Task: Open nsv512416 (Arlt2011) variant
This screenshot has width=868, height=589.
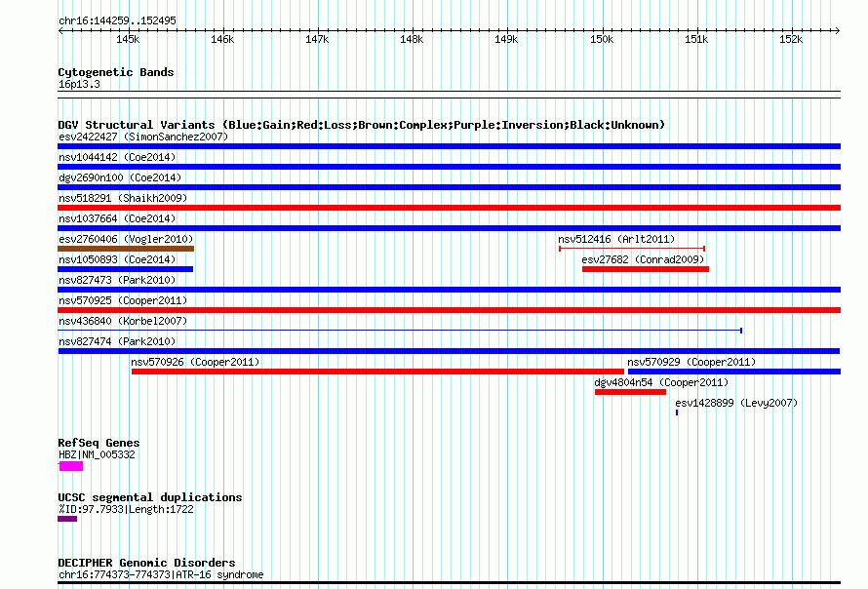Action: [x=616, y=239]
